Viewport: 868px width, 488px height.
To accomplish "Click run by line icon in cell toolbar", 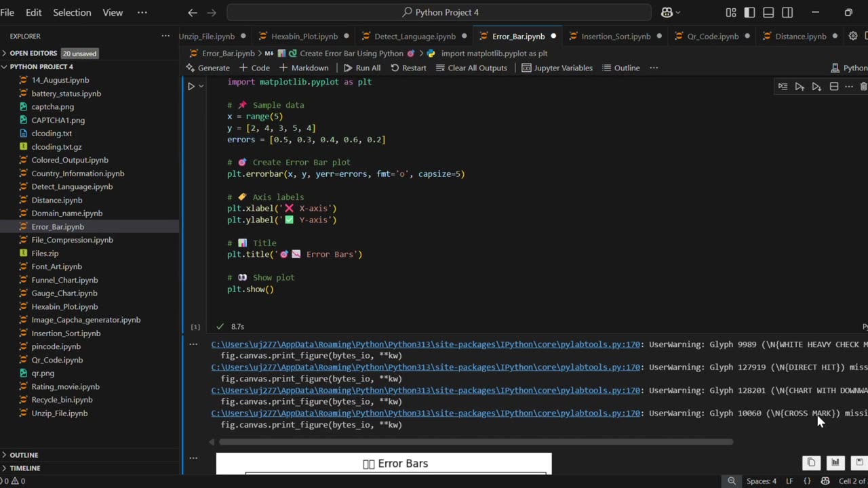I will coord(783,86).
